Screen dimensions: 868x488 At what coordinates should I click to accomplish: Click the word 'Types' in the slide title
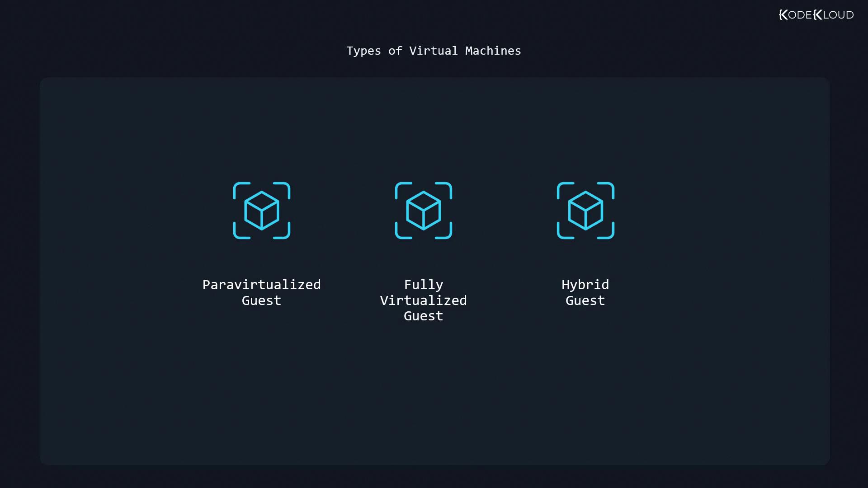363,51
